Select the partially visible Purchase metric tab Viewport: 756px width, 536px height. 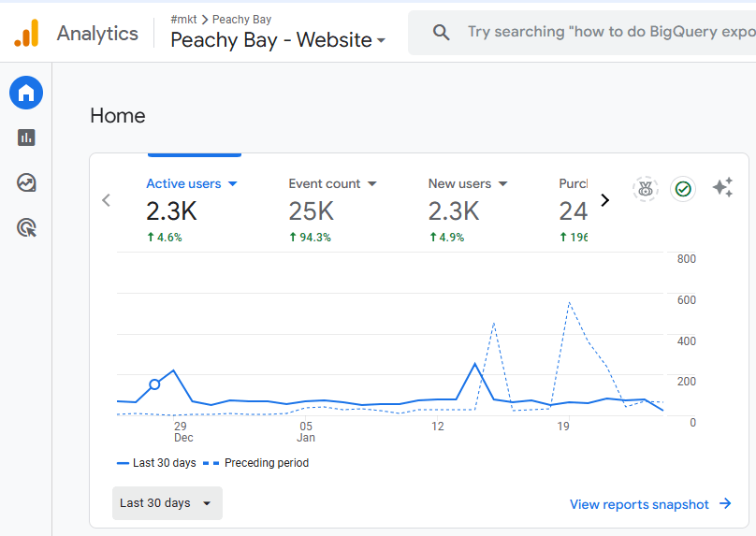click(574, 210)
